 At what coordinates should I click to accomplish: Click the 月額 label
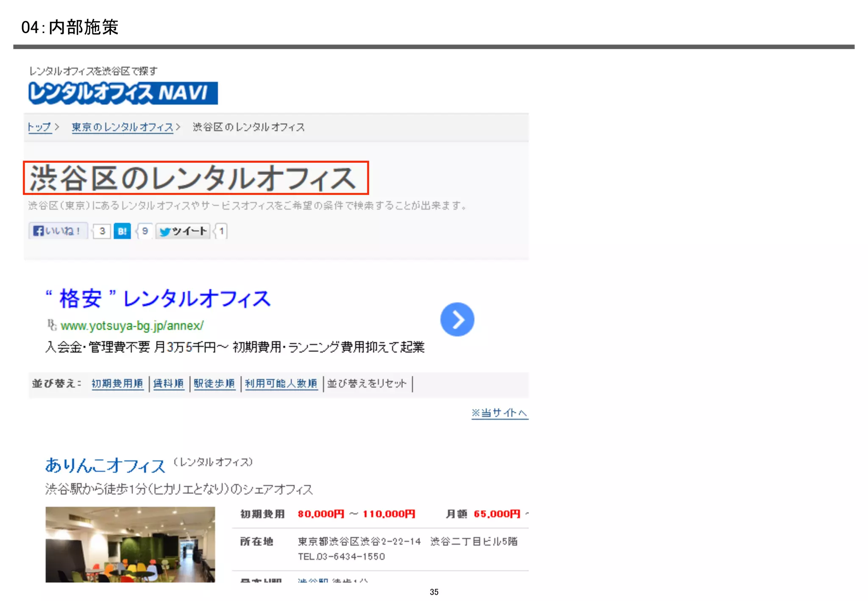(x=456, y=514)
